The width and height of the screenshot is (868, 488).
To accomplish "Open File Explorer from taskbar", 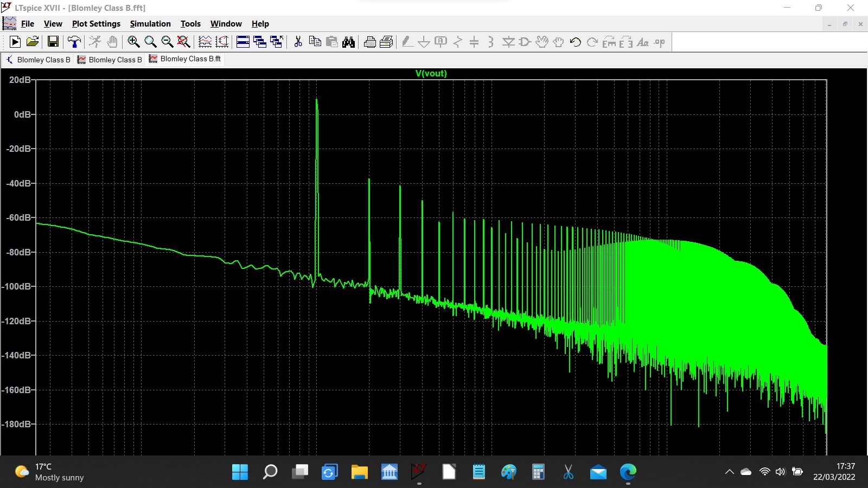I will coord(359,472).
